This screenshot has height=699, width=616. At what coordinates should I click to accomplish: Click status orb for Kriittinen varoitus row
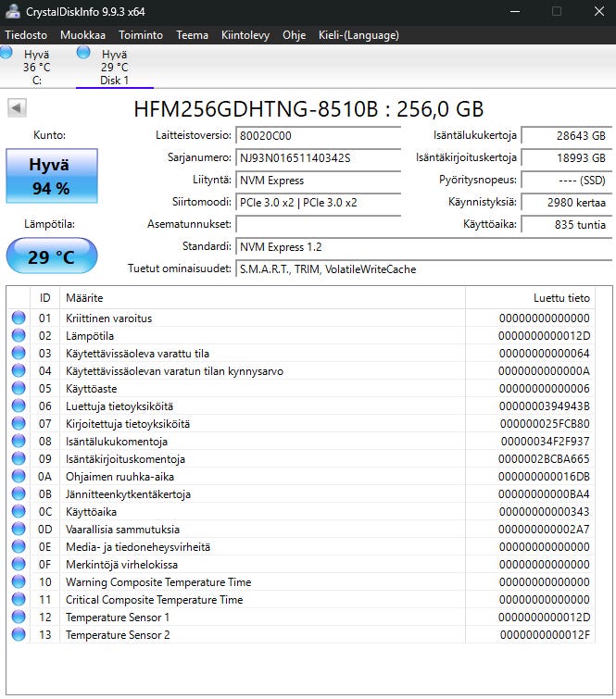pyautogui.click(x=19, y=318)
